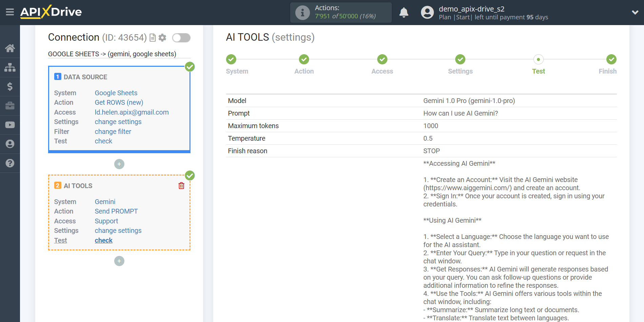Open the Send PROMPT action link
The width and height of the screenshot is (644, 322).
point(116,211)
